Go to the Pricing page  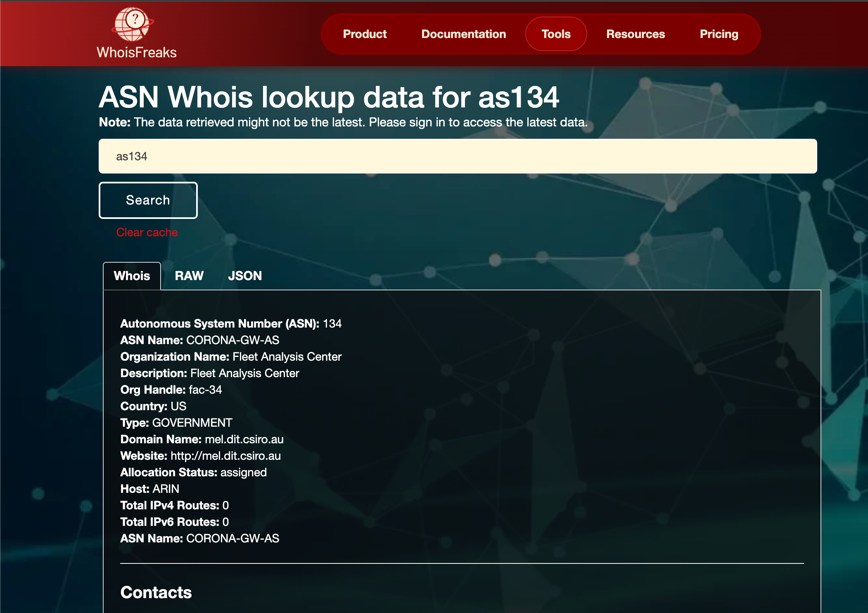pyautogui.click(x=719, y=34)
